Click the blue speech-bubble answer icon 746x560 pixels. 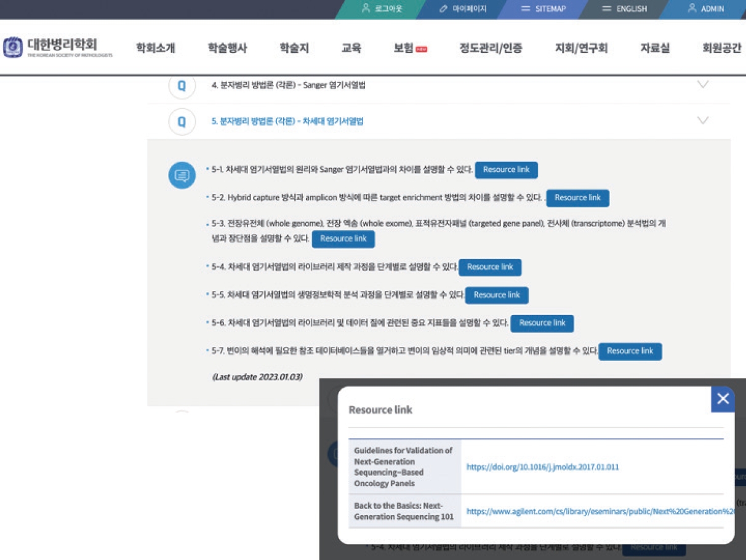[x=182, y=175]
